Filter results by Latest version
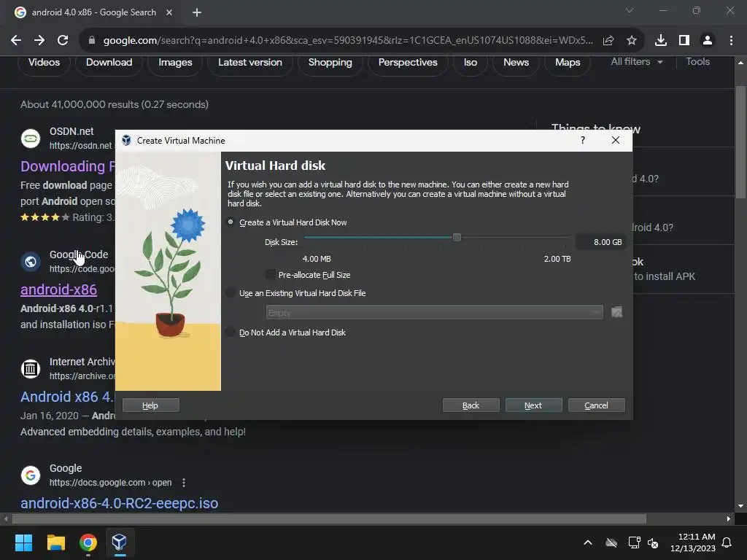The width and height of the screenshot is (747, 560). [250, 63]
